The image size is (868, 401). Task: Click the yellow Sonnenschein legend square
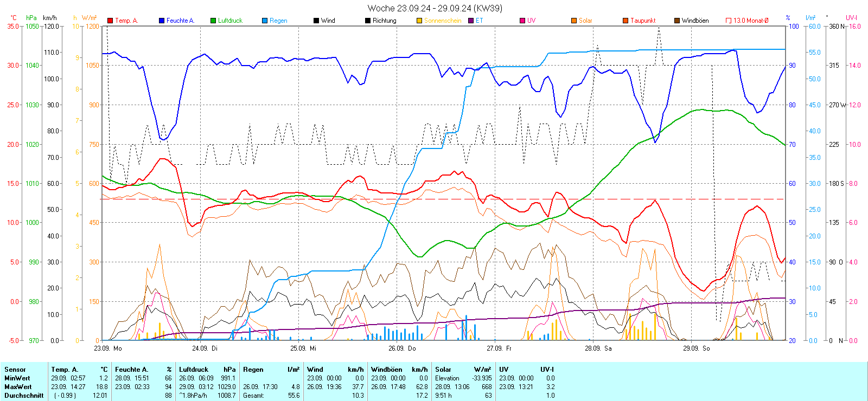coord(419,21)
